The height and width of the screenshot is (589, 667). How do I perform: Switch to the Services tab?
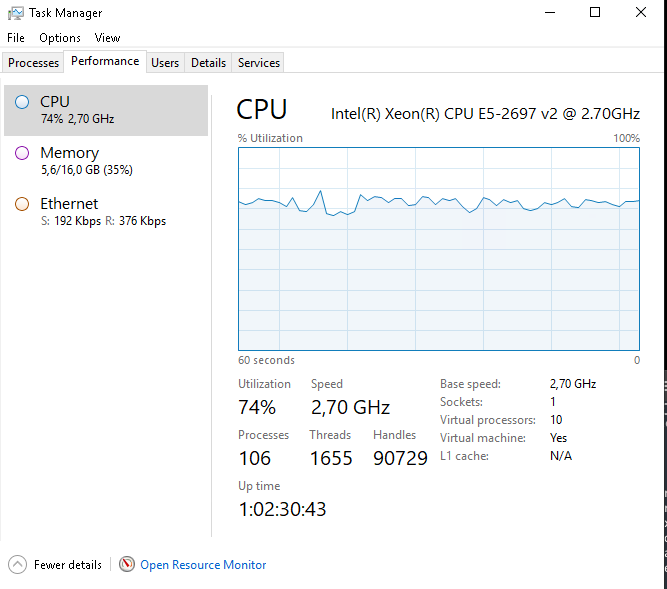point(259,63)
